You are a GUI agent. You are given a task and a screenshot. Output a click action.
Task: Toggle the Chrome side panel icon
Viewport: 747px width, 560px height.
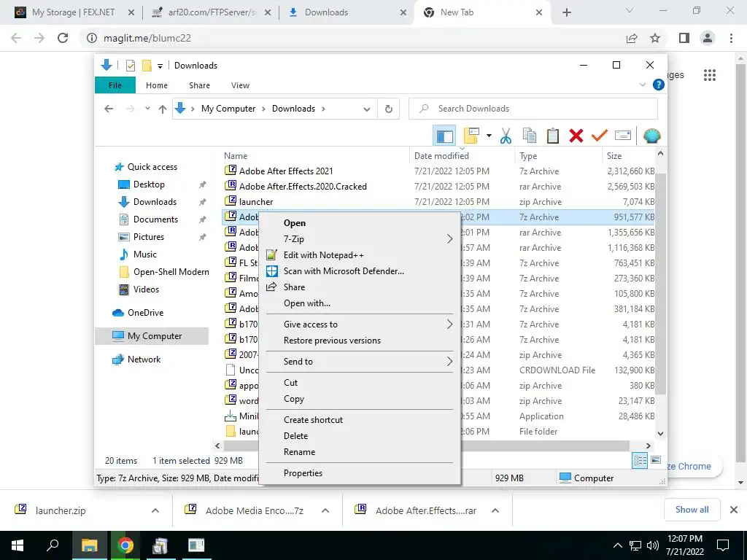pyautogui.click(x=684, y=38)
